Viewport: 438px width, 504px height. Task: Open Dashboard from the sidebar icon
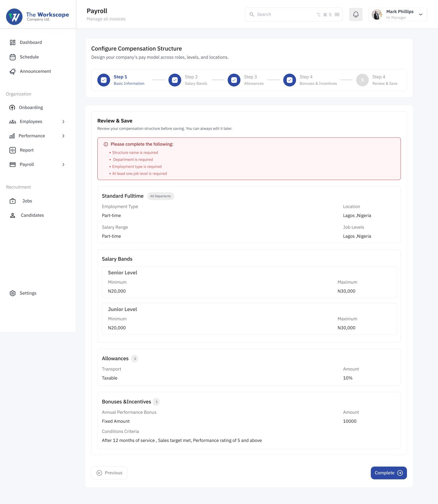(x=12, y=42)
